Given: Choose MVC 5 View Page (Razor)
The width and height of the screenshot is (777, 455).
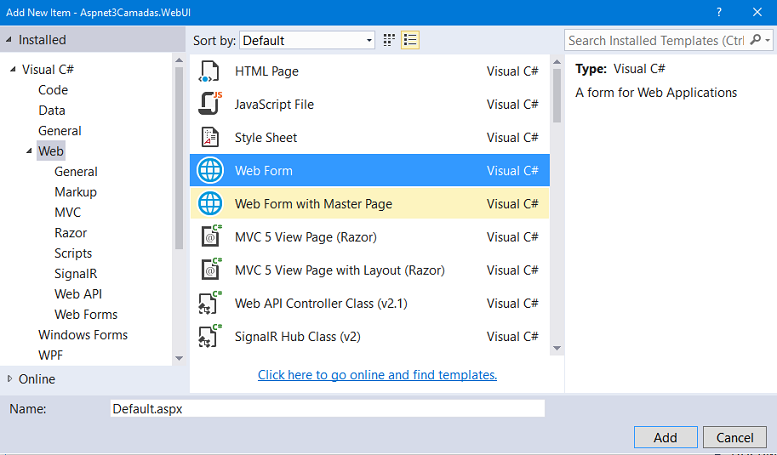Looking at the screenshot, I should 370,237.
